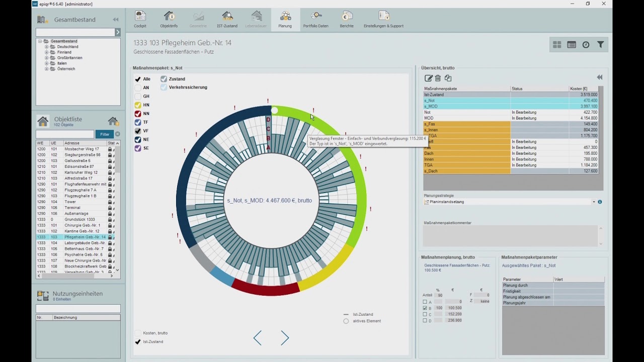Click the Nutzungseinheiten panel icon

point(43,296)
